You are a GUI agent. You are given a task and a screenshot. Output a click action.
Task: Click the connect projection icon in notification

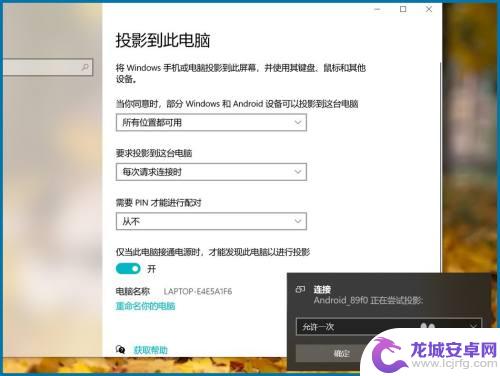[300, 289]
